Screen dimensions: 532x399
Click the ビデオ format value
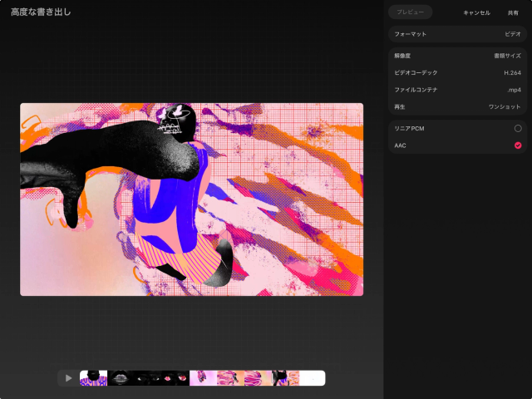(513, 34)
